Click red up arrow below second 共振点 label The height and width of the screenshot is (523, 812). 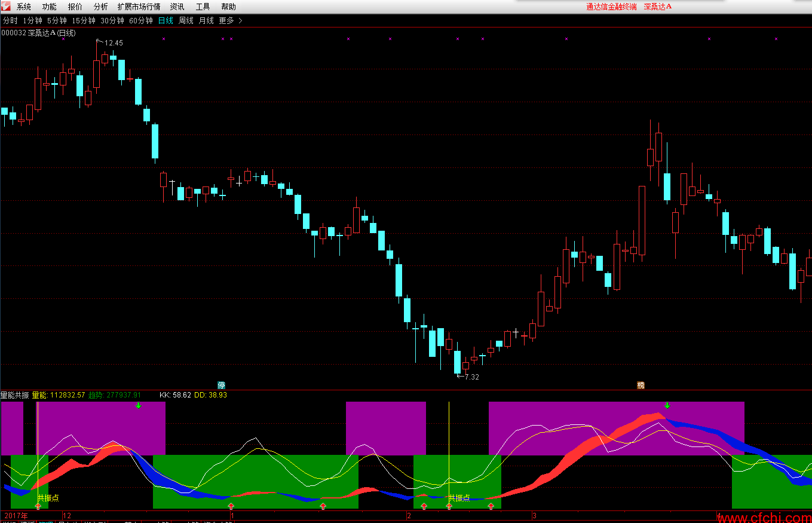pos(449,506)
